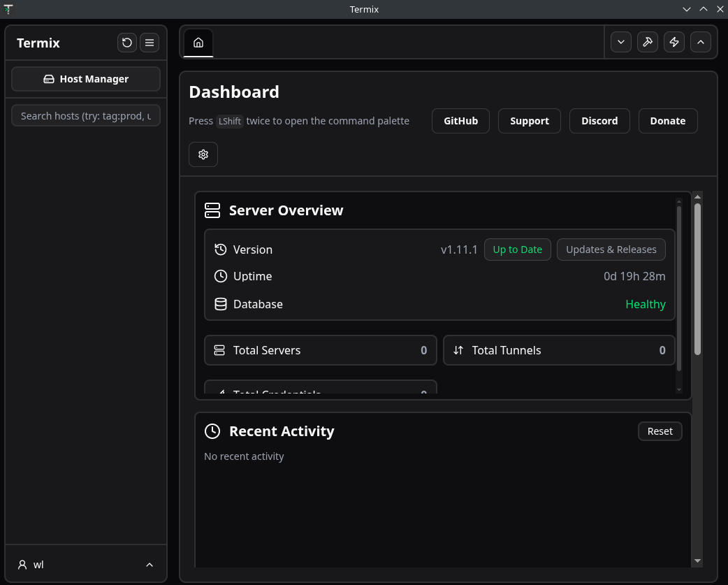Click the Uptime clock icon
This screenshot has width=728, height=585.
click(221, 276)
